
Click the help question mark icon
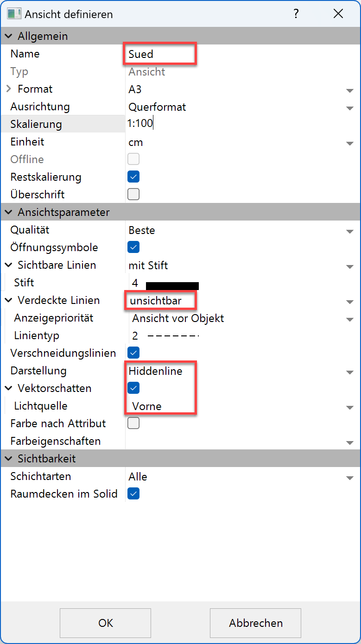point(296,14)
